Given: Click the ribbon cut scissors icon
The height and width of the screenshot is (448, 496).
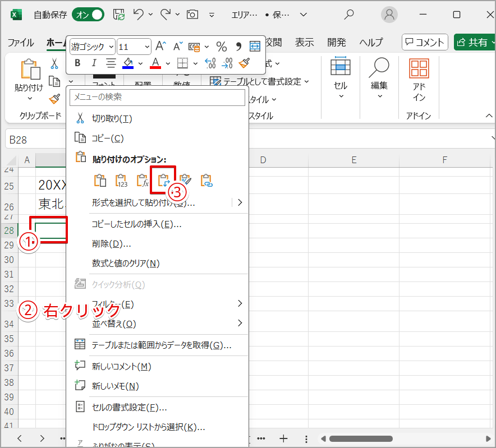Looking at the screenshot, I should point(54,63).
